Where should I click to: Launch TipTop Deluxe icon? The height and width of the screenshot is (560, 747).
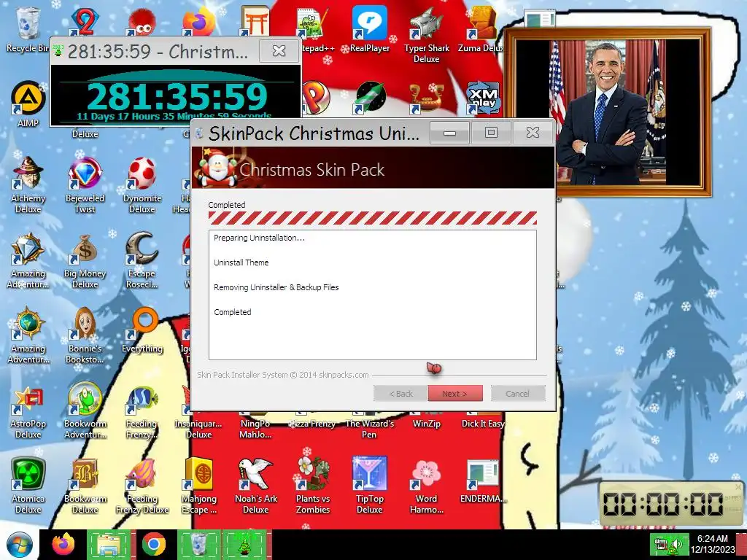coord(369,486)
